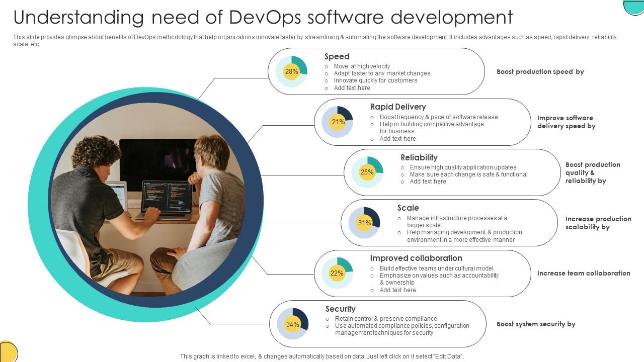Click the 'Boost production speed by' label
Viewport: 644px width, 362px height.
(540, 71)
